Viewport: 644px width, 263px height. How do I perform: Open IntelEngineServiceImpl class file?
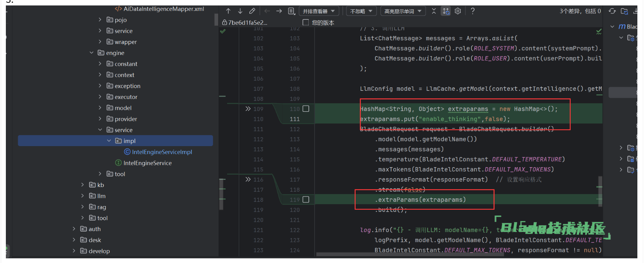point(162,152)
